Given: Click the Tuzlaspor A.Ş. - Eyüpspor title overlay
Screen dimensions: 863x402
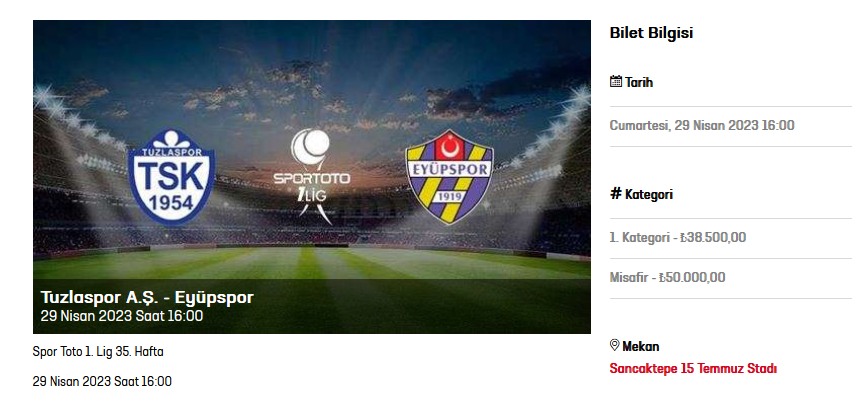Looking at the screenshot, I should pyautogui.click(x=147, y=297).
